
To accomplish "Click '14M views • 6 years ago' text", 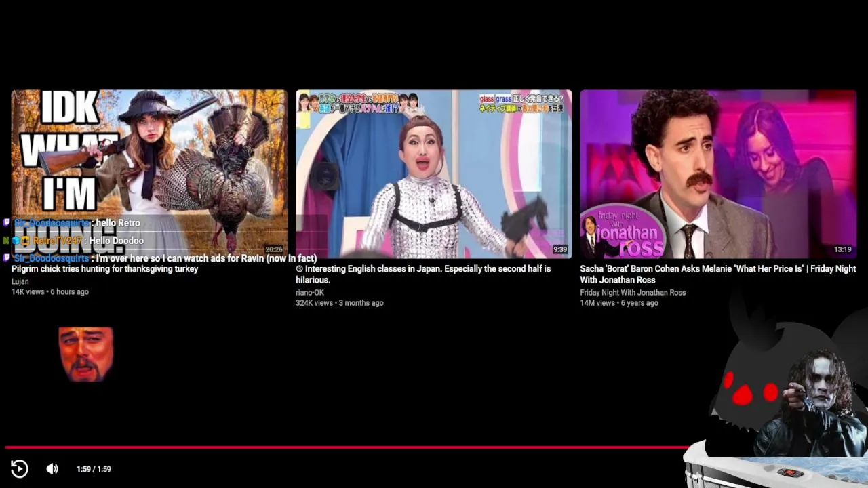I will point(619,303).
